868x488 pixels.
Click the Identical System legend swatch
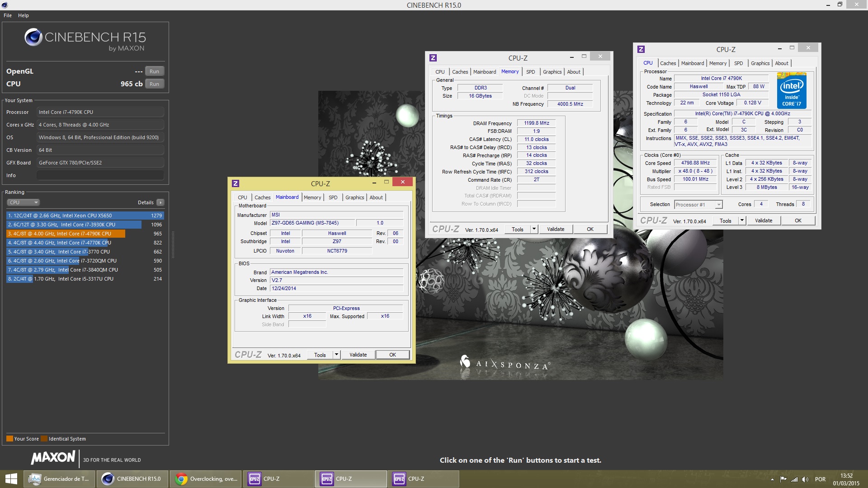(x=44, y=439)
